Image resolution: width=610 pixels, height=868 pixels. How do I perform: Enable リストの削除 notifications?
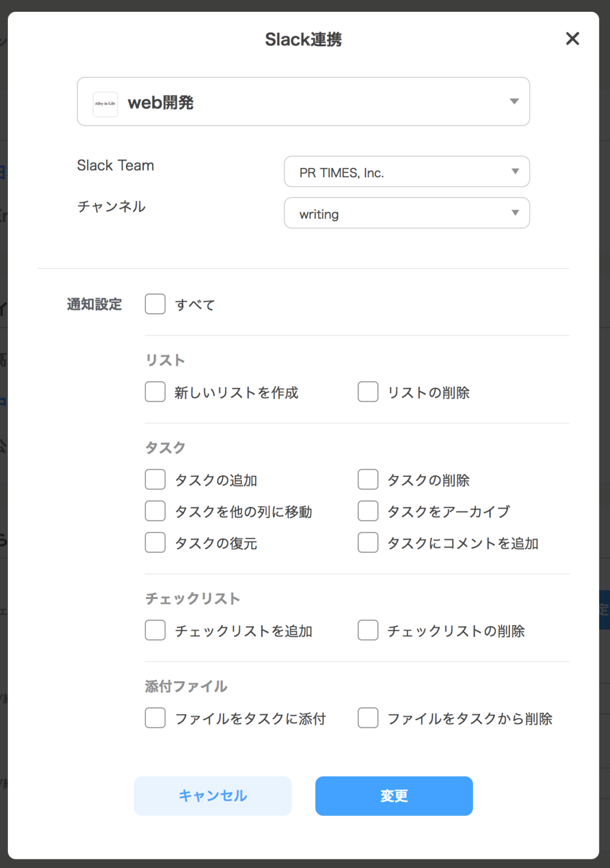[367, 392]
